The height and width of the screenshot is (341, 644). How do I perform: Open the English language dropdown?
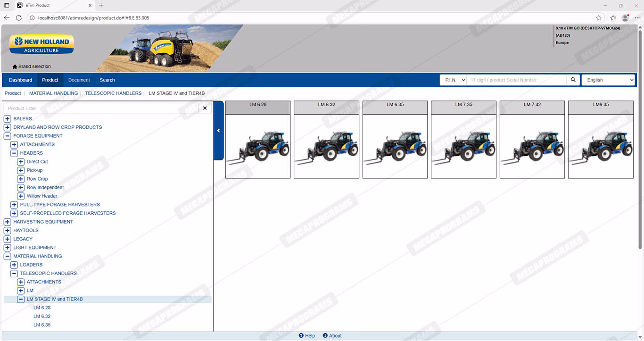pyautogui.click(x=608, y=80)
